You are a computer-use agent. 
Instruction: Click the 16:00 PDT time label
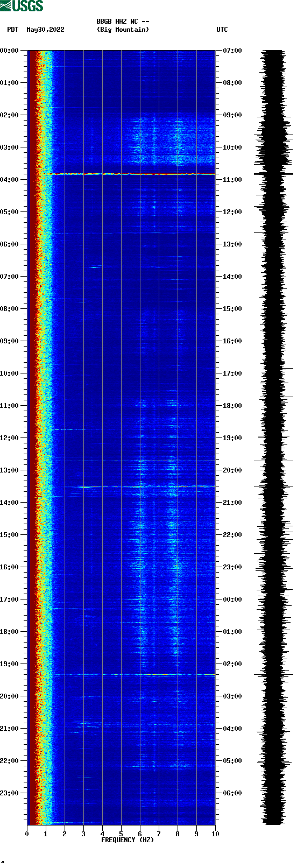[x=10, y=567]
